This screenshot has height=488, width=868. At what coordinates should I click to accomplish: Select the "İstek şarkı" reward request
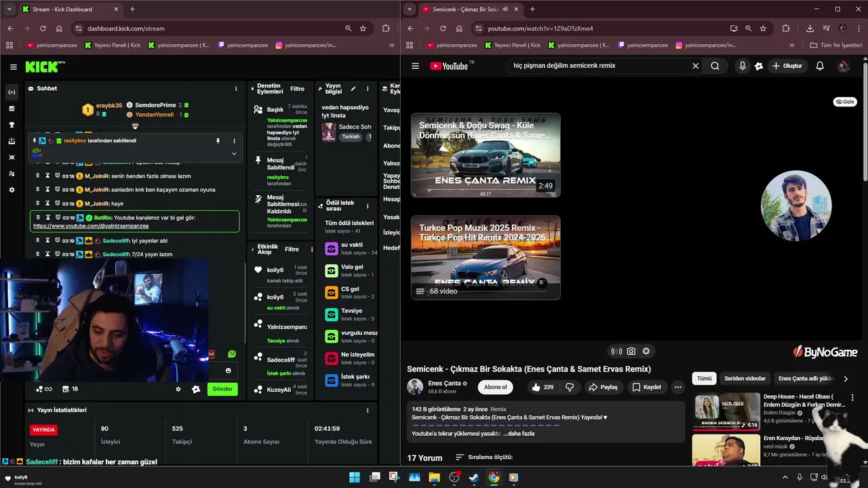click(x=349, y=380)
